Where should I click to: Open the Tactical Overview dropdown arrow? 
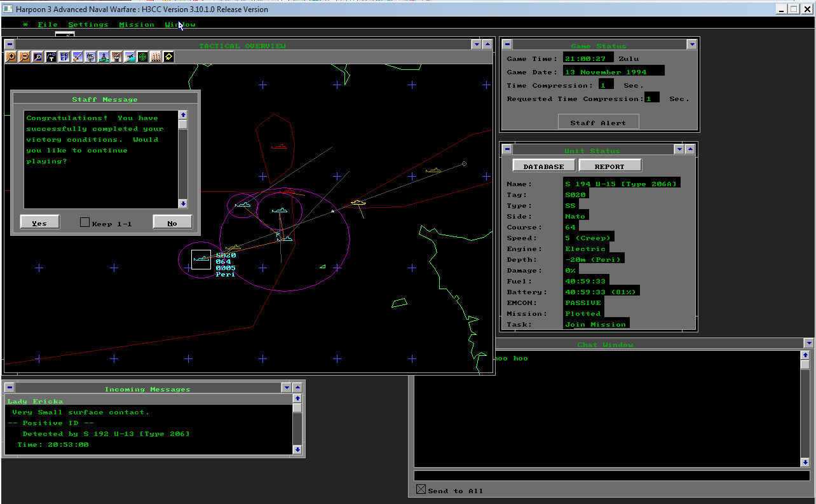pos(476,44)
